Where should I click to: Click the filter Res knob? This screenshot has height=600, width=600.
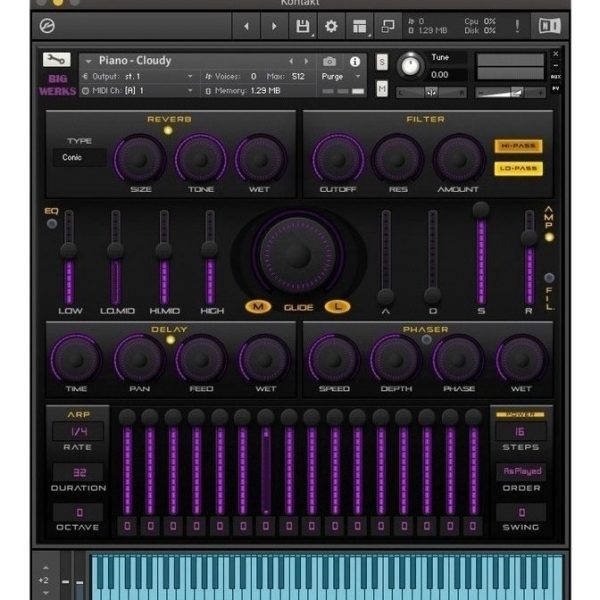click(398, 159)
